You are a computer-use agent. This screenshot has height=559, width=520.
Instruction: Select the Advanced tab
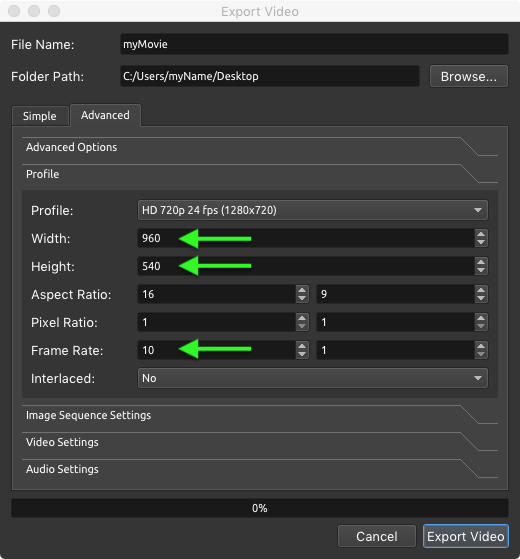point(105,115)
